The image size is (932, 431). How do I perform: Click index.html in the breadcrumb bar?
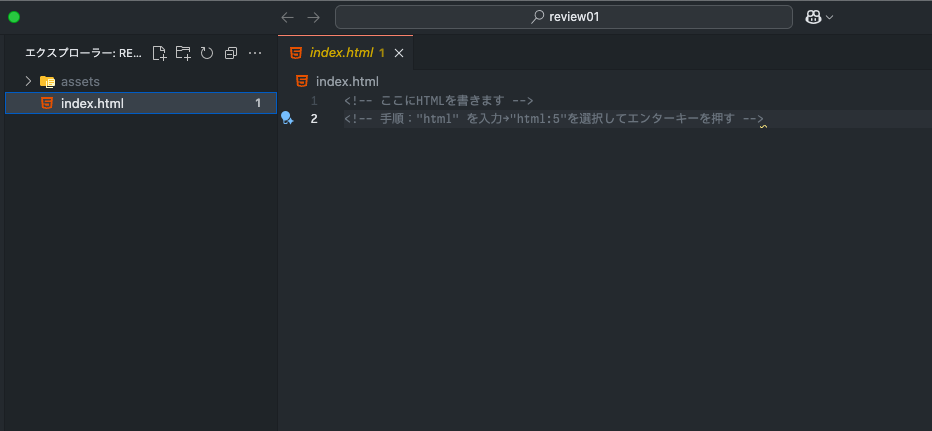pos(347,81)
